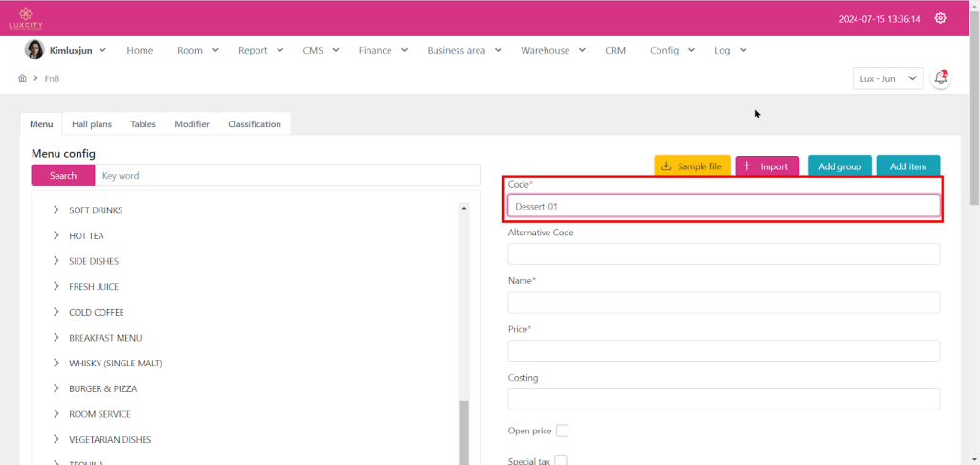Click the Key word search field
The height and width of the screenshot is (465, 980).
pyautogui.click(x=287, y=176)
